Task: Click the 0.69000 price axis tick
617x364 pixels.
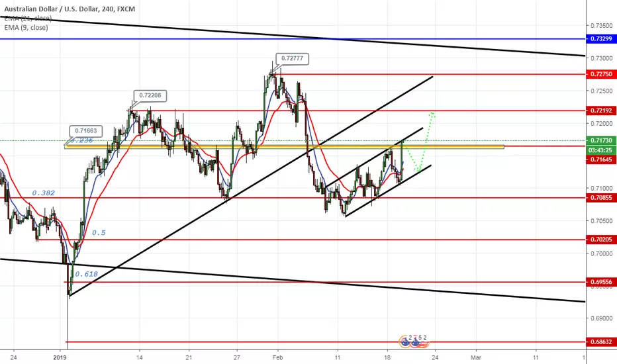Action: coord(602,318)
